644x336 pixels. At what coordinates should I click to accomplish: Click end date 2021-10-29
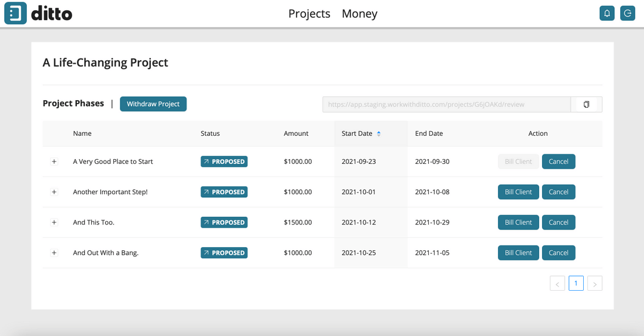click(432, 222)
